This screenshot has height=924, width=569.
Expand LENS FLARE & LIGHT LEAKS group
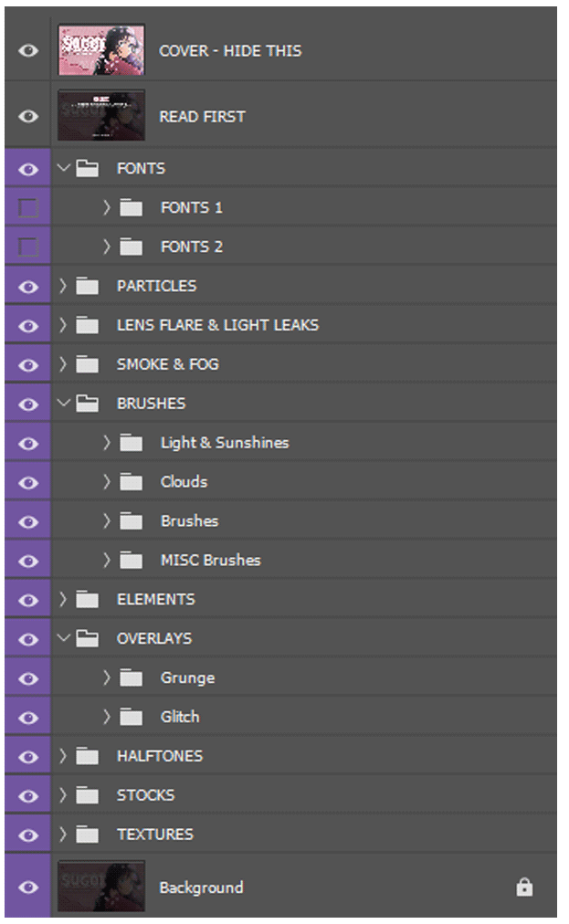tap(63, 324)
